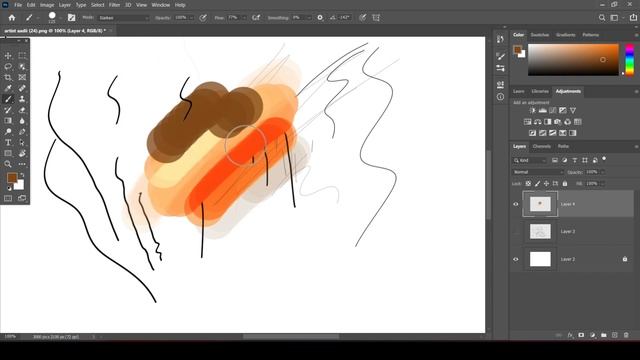Screen dimensions: 640x360
Task: Switch to the Libraries tab
Action: coord(540,91)
